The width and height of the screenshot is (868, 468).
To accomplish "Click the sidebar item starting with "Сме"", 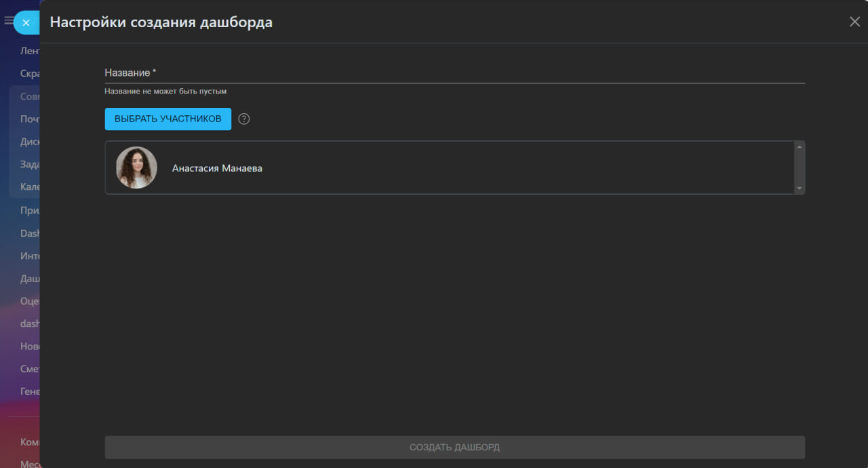I will tap(30, 369).
